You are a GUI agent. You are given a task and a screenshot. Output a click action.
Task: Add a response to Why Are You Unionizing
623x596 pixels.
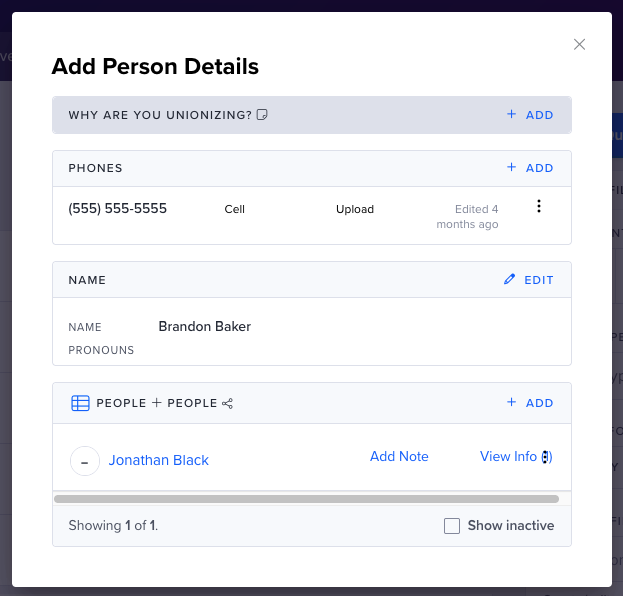530,115
